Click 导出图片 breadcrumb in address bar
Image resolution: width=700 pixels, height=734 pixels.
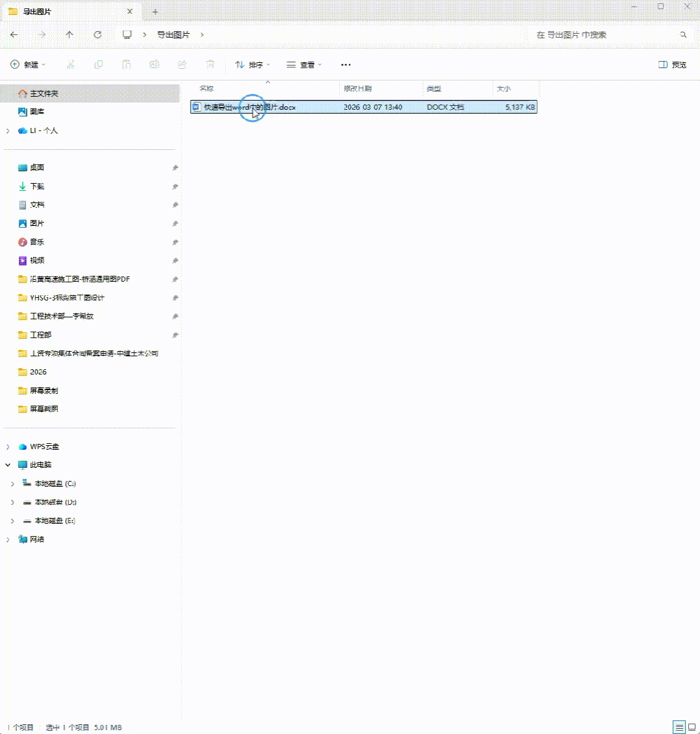point(173,34)
